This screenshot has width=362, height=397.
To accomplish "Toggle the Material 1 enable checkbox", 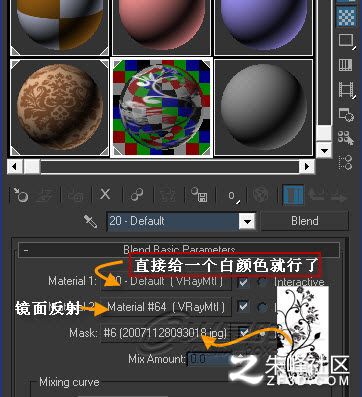I will (x=243, y=282).
